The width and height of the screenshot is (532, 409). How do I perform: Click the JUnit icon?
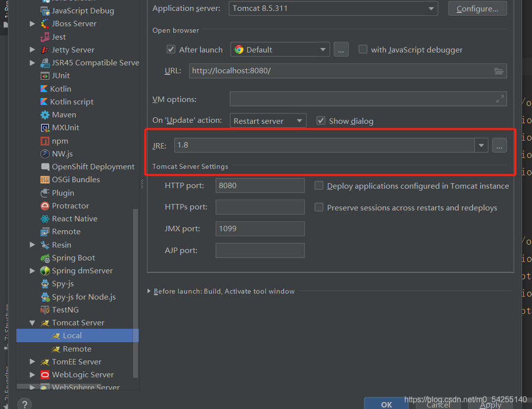click(x=45, y=76)
